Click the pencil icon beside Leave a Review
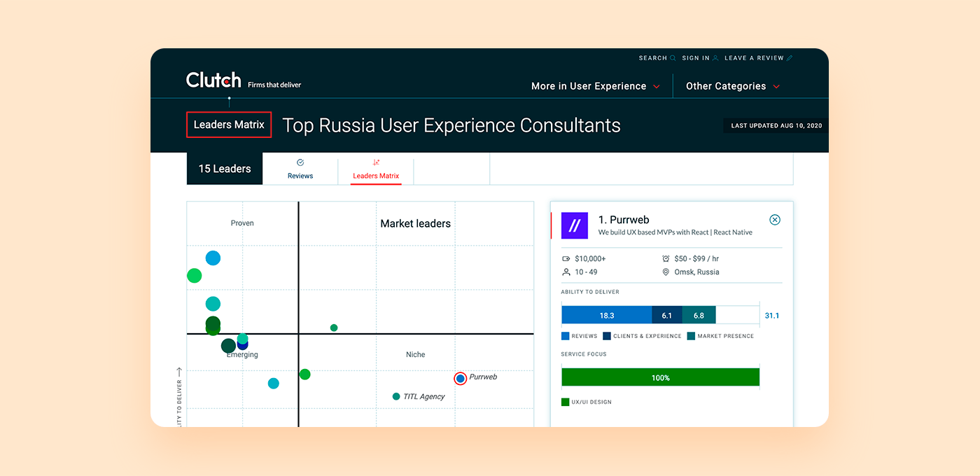 (790, 58)
